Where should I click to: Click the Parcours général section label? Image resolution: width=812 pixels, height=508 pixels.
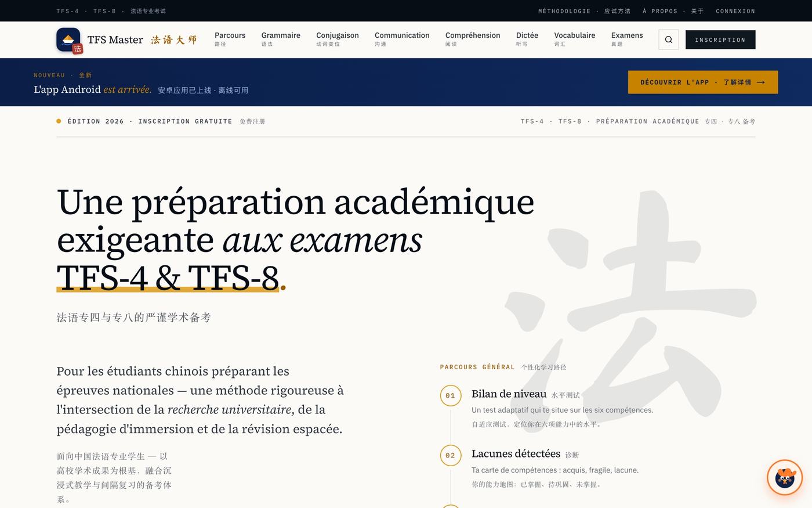tap(477, 367)
